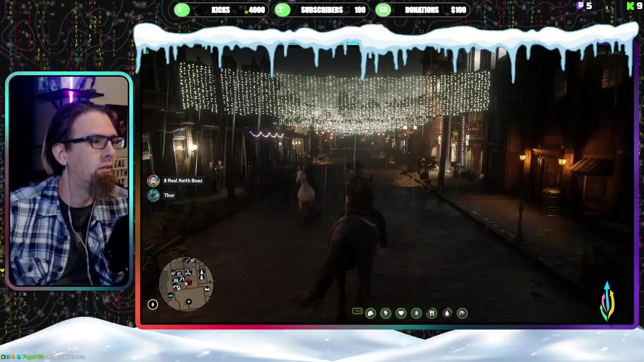Image resolution: width=644 pixels, height=362 pixels.
Task: Click the Donations goal progress bar
Action: (x=423, y=10)
